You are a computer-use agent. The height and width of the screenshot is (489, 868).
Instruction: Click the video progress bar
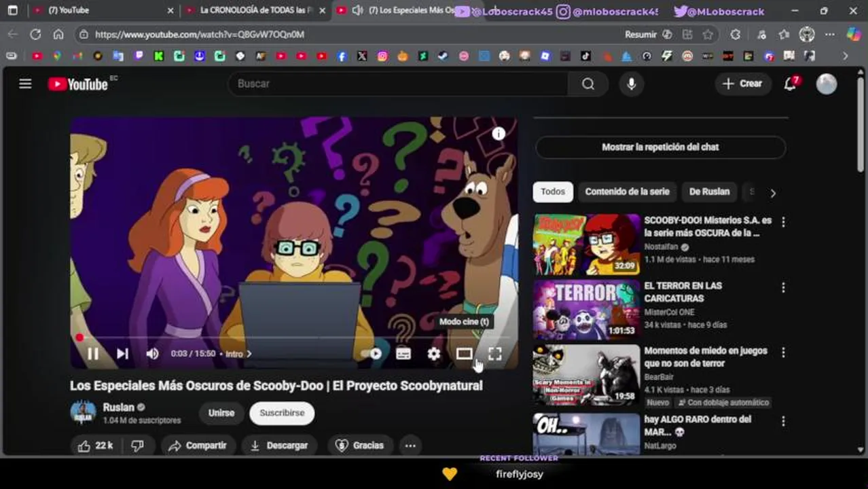[x=293, y=338]
